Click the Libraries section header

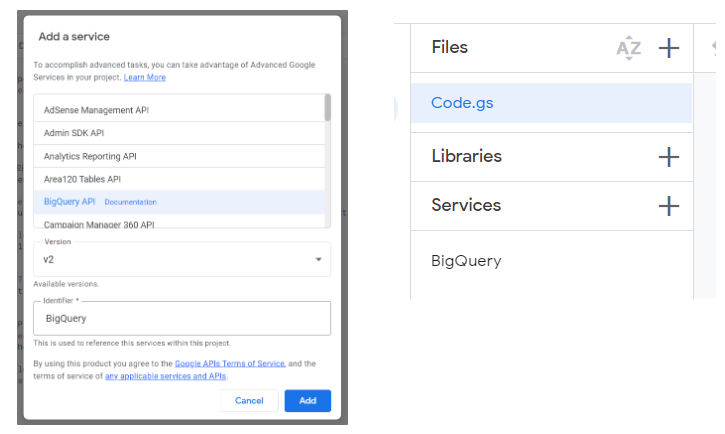click(467, 156)
